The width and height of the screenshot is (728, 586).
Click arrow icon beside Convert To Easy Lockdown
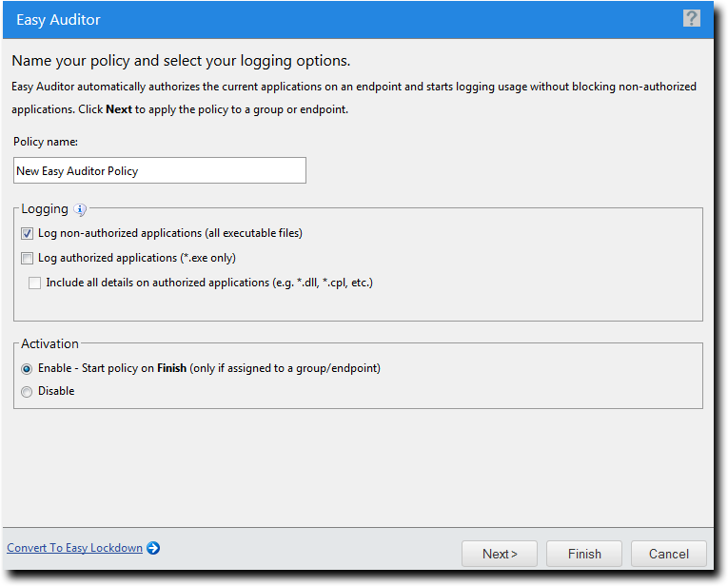click(x=153, y=548)
